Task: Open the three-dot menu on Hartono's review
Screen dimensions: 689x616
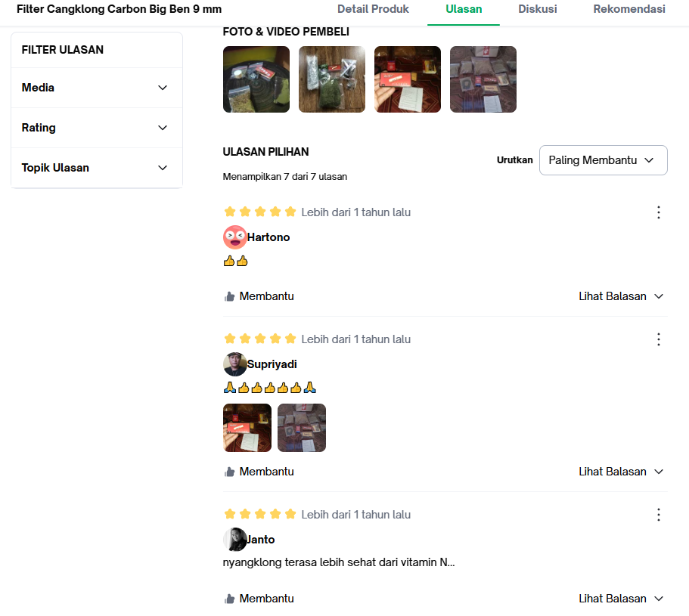Action: point(658,212)
